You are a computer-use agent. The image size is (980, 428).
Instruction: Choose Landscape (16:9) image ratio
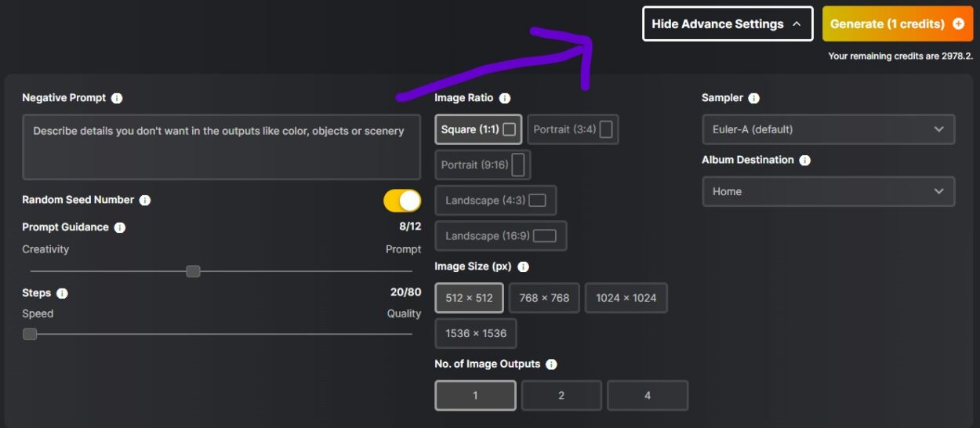click(x=500, y=236)
